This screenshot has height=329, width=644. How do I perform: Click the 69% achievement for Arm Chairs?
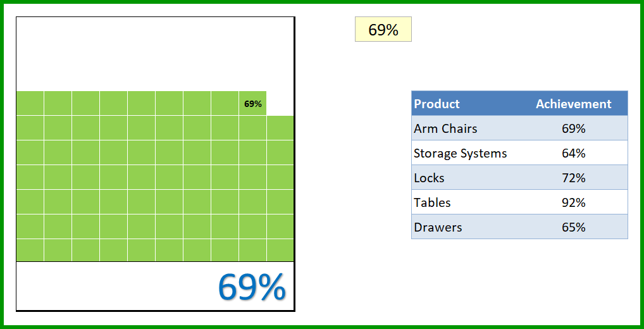(x=574, y=128)
